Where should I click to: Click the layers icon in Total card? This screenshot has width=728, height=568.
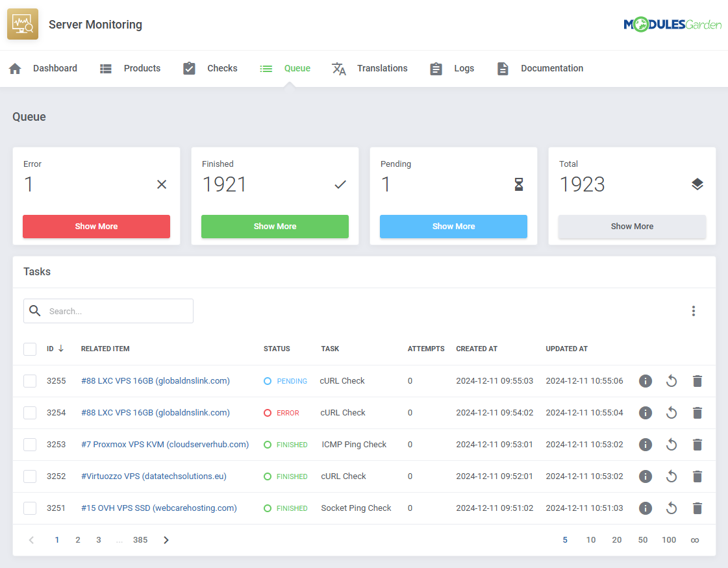coord(697,185)
